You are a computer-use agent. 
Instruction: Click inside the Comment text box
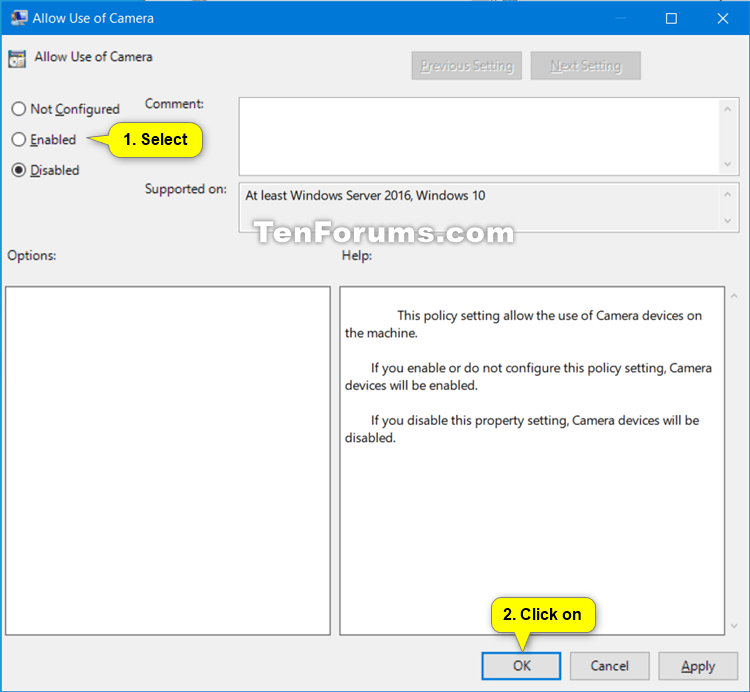coord(479,136)
